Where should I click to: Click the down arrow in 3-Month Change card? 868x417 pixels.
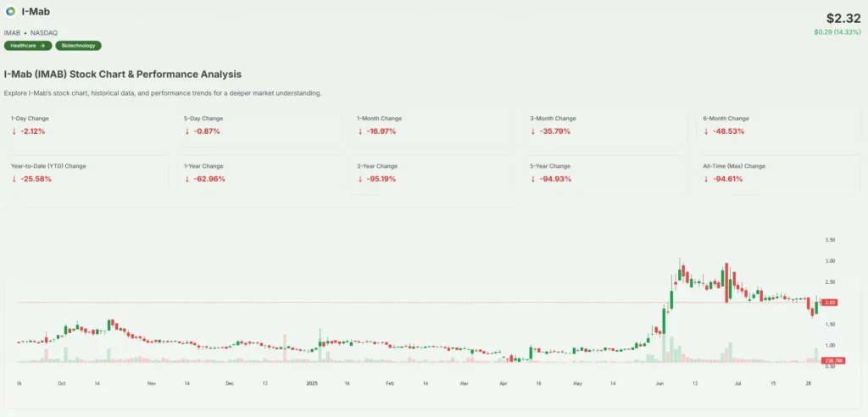[533, 131]
